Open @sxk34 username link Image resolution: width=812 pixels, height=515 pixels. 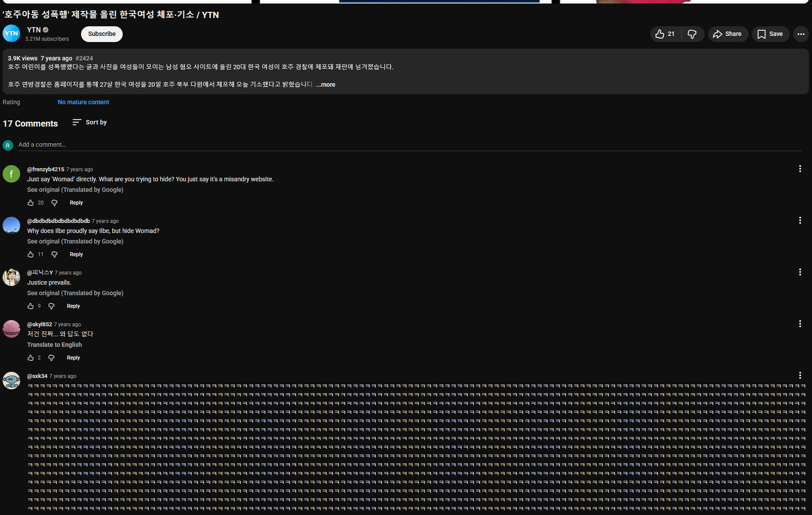click(x=37, y=376)
